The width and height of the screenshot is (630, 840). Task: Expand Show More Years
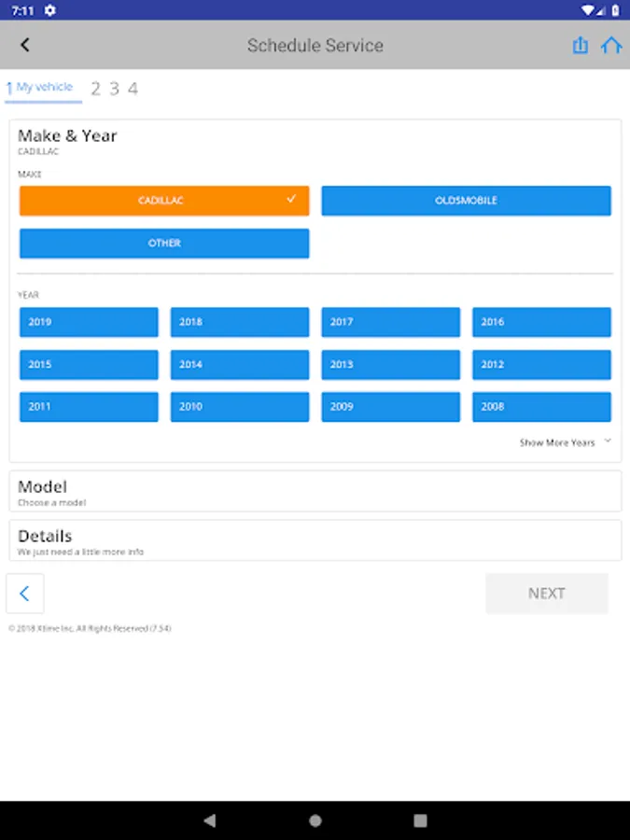click(565, 442)
